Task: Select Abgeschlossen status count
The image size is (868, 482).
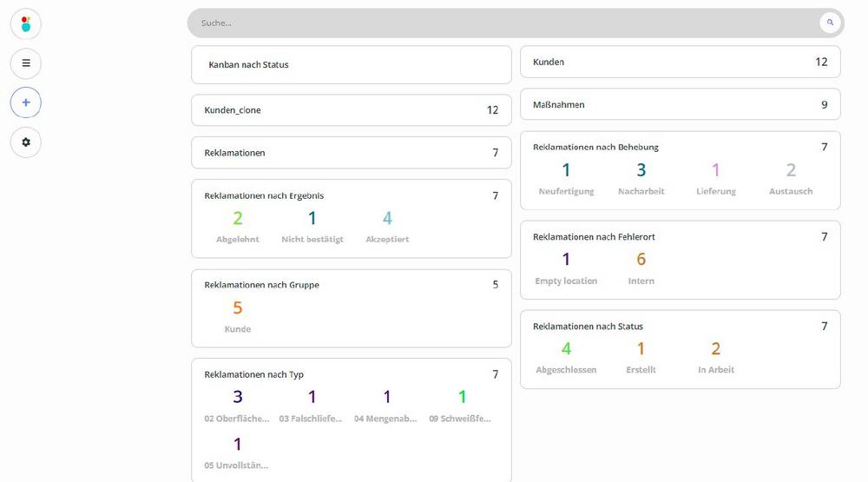Action: [566, 349]
